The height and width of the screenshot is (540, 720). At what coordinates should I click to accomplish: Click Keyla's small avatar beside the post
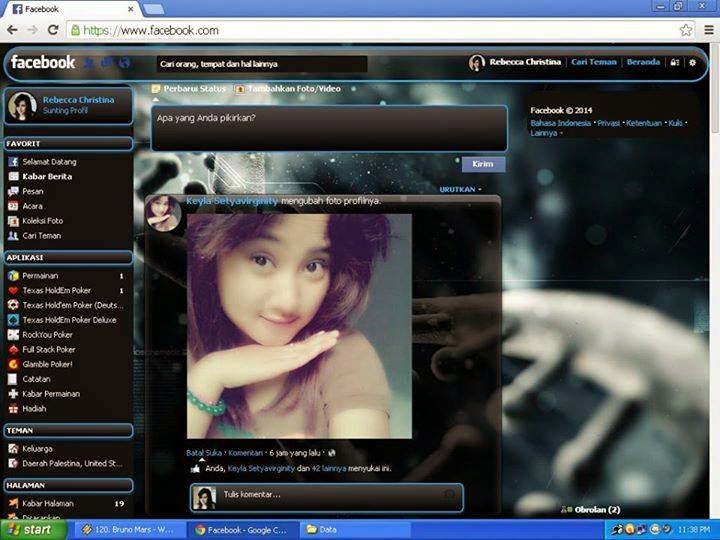(x=163, y=213)
